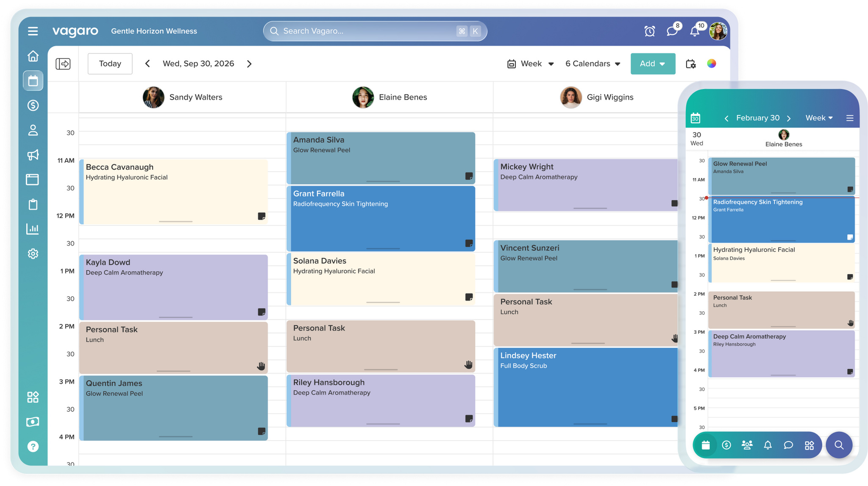Open the note icon on Becca Cavanaugh's appointment
Viewport: 868px width, 486px height.
pos(262,216)
